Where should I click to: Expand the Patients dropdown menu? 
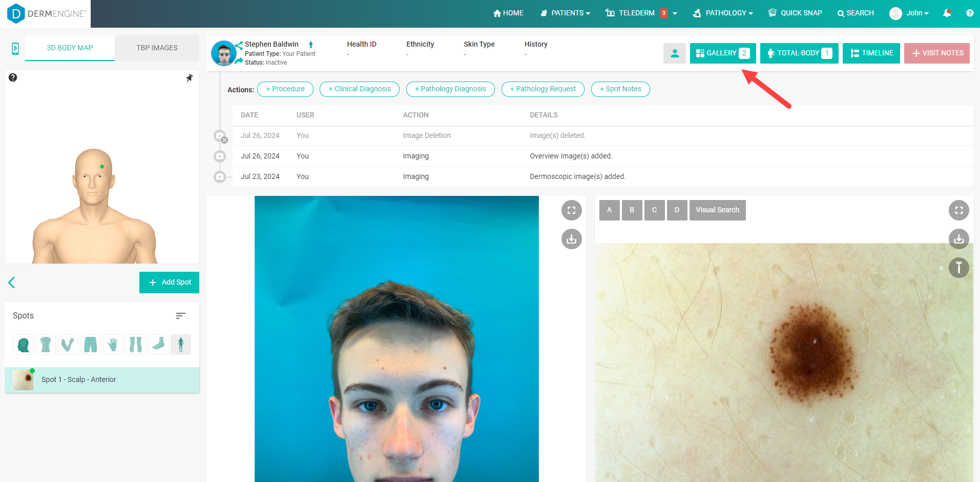tap(566, 13)
